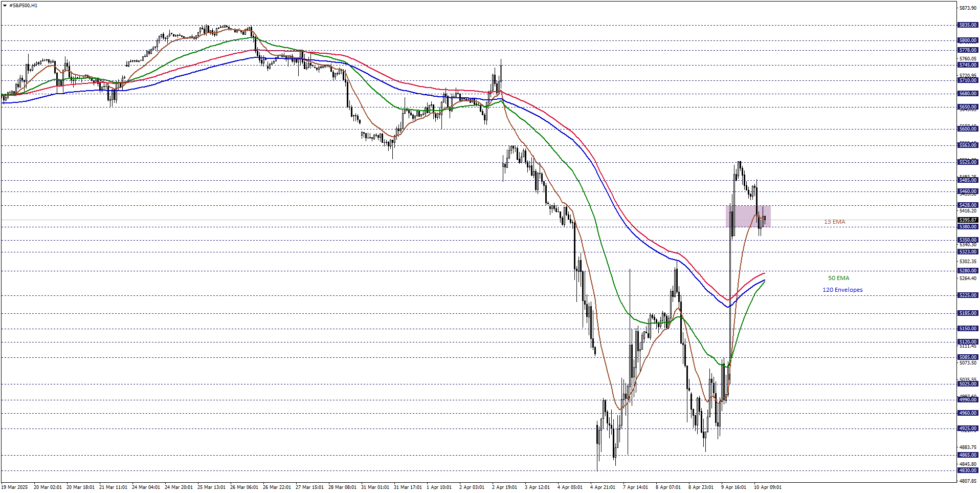The width and height of the screenshot is (980, 493).
Task: Click the 5778.00 price level tag
Action: (968, 50)
